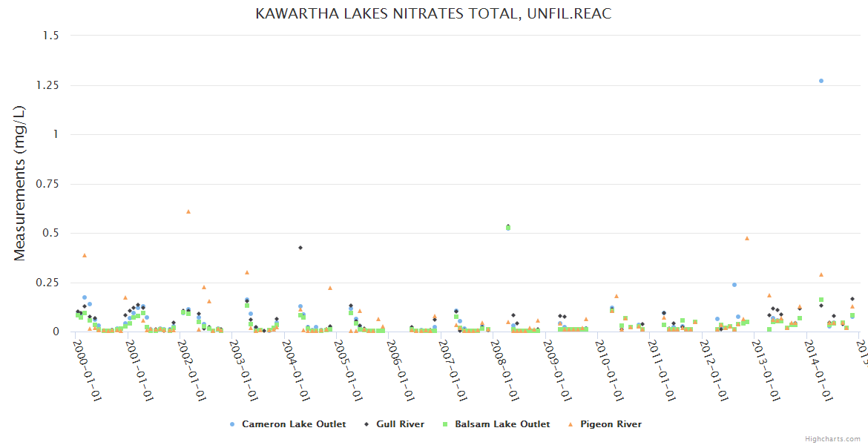The width and height of the screenshot is (868, 445).
Task: Select the Pigeon River 2012 point near 0.47 mg/L
Action: point(747,238)
